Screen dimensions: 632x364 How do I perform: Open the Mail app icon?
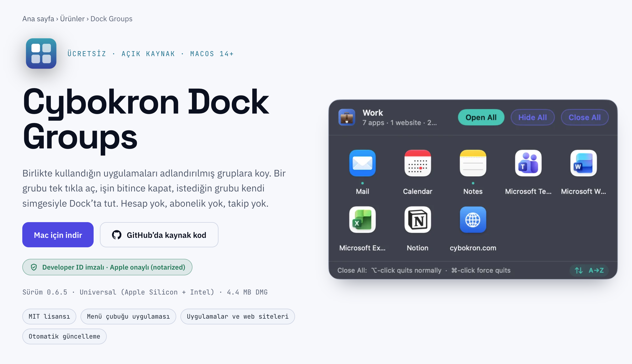point(362,163)
